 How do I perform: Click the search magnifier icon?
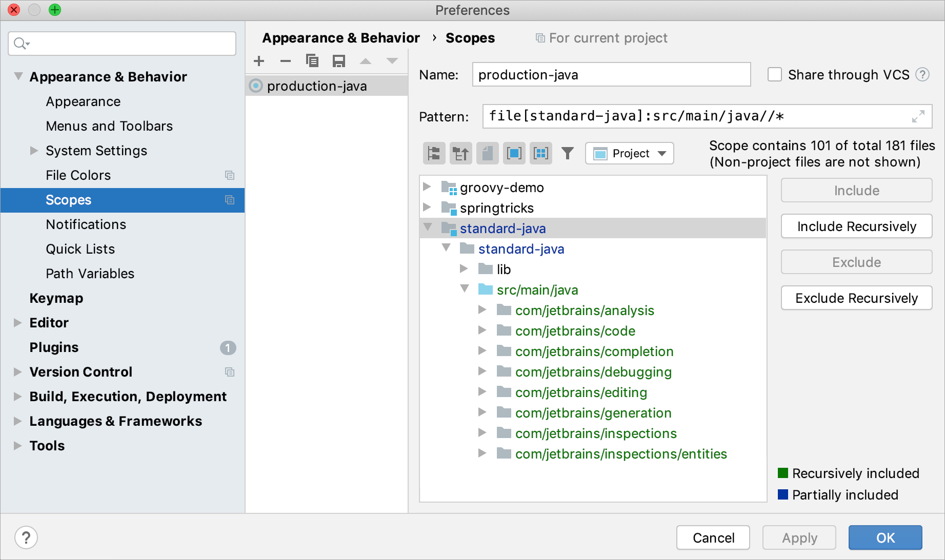22,44
